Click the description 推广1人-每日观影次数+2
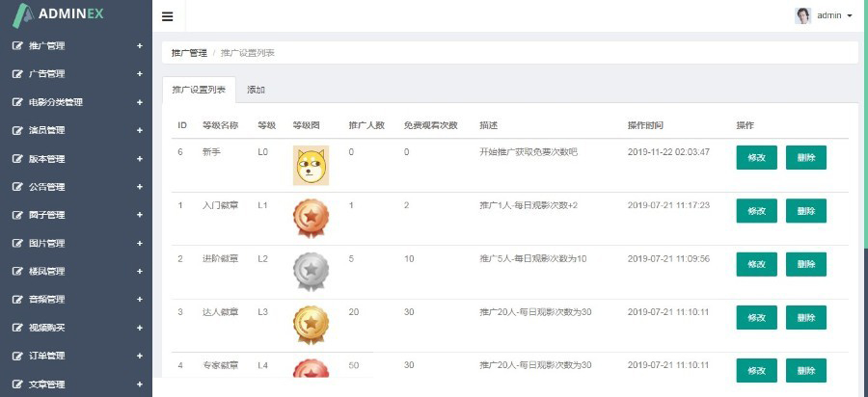Image resolution: width=868 pixels, height=397 pixels. point(529,205)
